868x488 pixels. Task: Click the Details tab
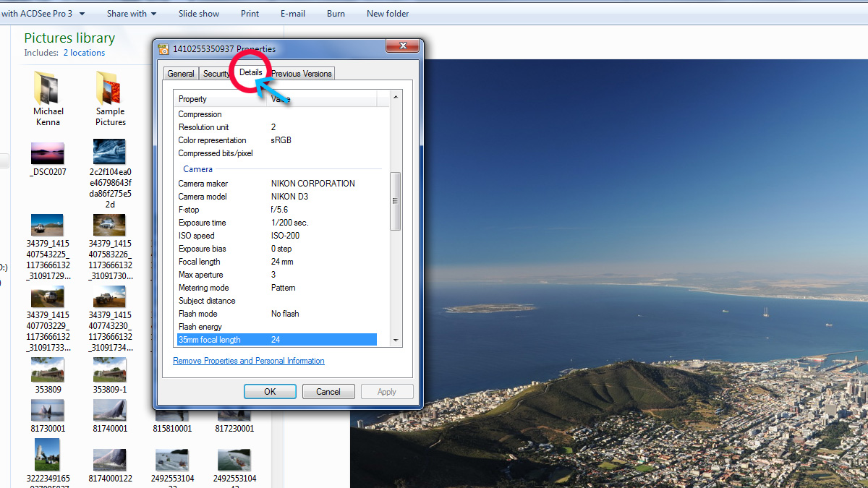pos(250,72)
